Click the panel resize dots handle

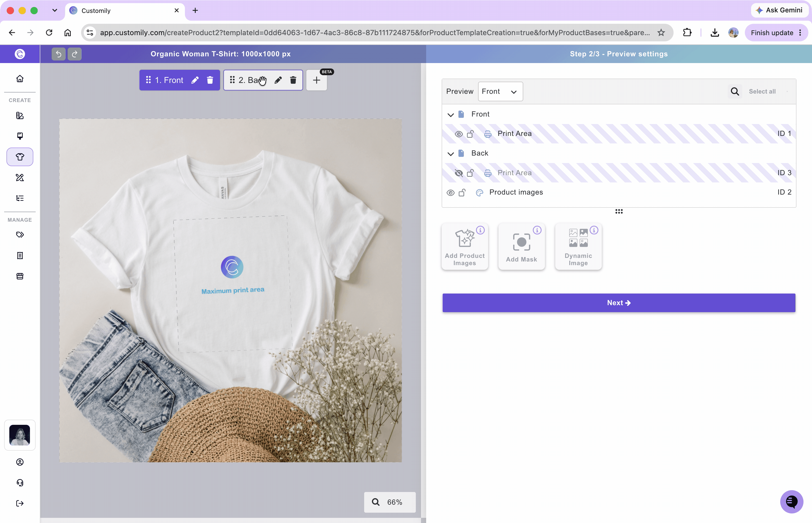click(x=619, y=211)
